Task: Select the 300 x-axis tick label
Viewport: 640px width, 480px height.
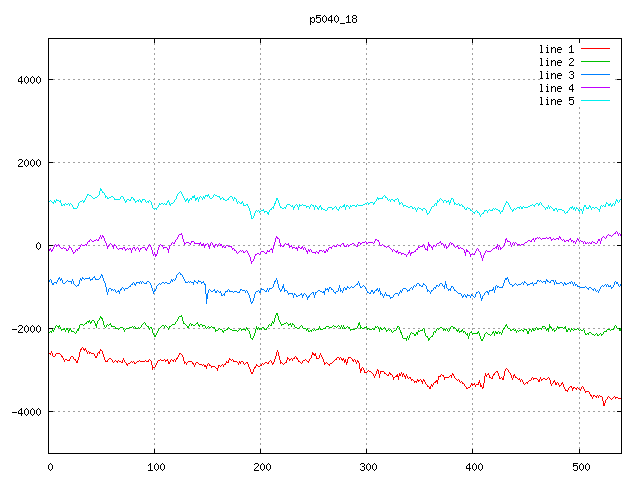Action: (367, 466)
